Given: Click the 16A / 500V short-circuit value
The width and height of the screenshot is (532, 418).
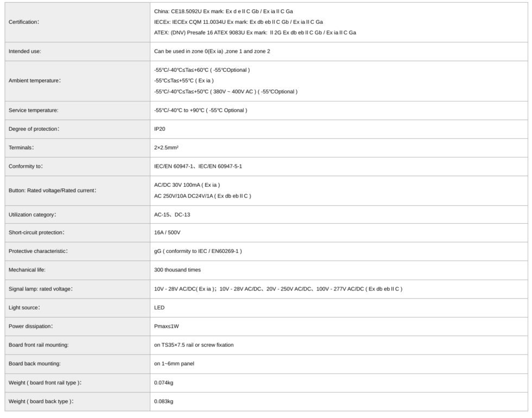Looking at the screenshot, I should pos(167,232).
